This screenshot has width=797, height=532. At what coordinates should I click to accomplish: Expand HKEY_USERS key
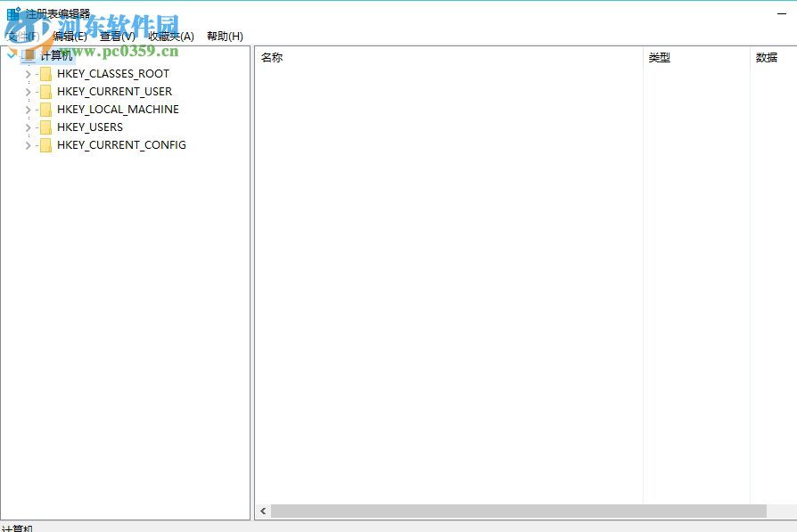(x=28, y=127)
